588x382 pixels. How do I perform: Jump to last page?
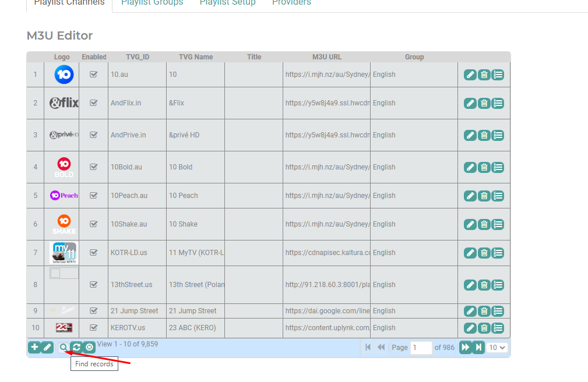[x=478, y=347]
